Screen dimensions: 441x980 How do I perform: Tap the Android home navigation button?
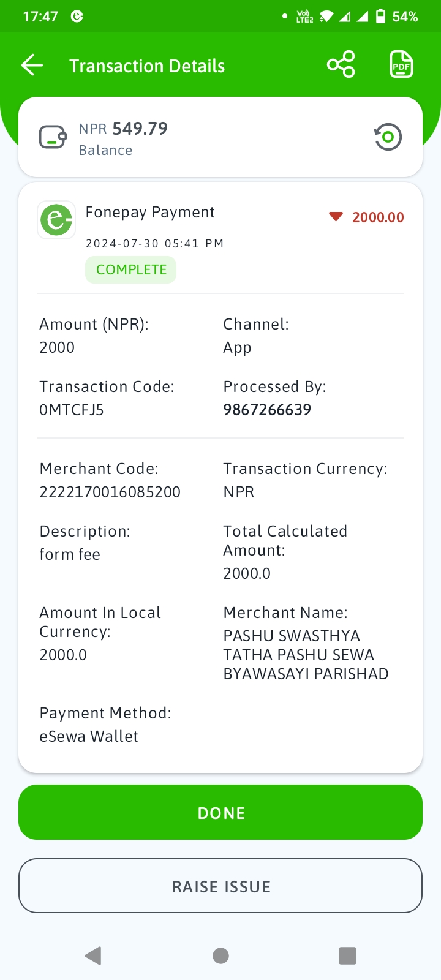click(x=221, y=956)
